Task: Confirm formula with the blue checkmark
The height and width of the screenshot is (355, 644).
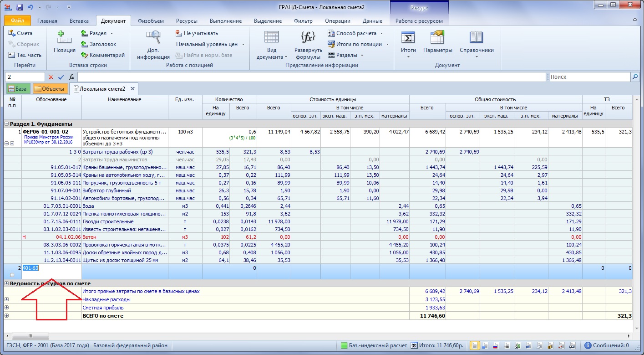Action: tap(61, 77)
